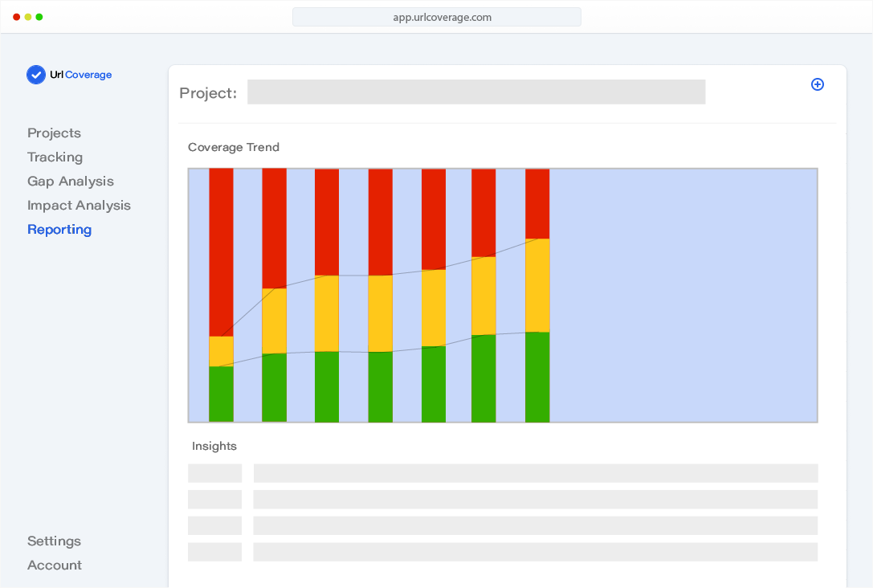The width and height of the screenshot is (873, 588).
Task: Click the green segment of last bar
Action: (537, 376)
